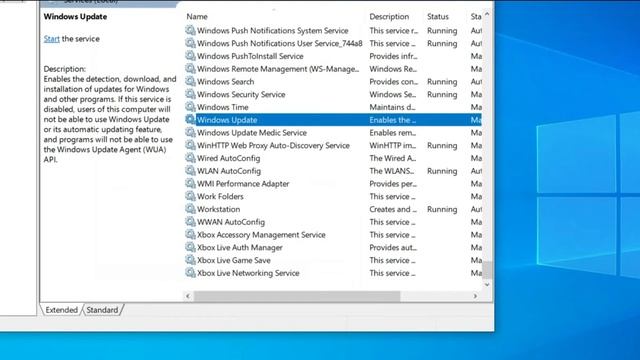Click the Workstation service gear icon
This screenshot has height=360, width=640.
[x=190, y=209]
